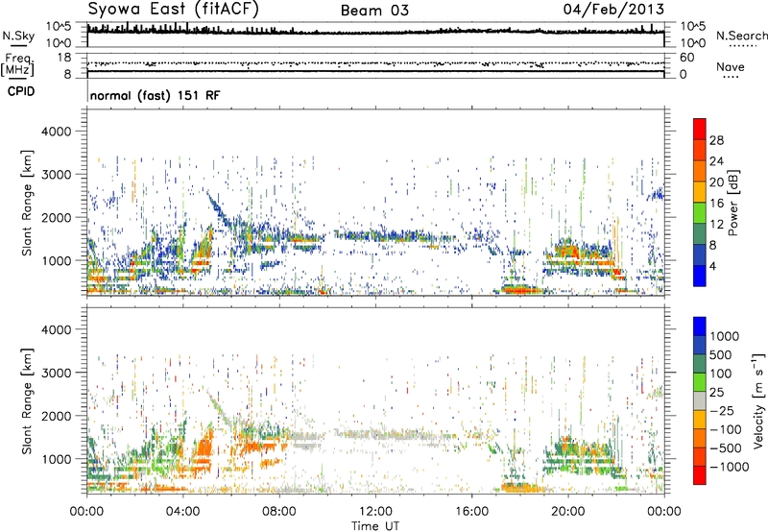The width and height of the screenshot is (768, 532).
Task: Select the '20:00' time tick label
Action: coord(568,512)
